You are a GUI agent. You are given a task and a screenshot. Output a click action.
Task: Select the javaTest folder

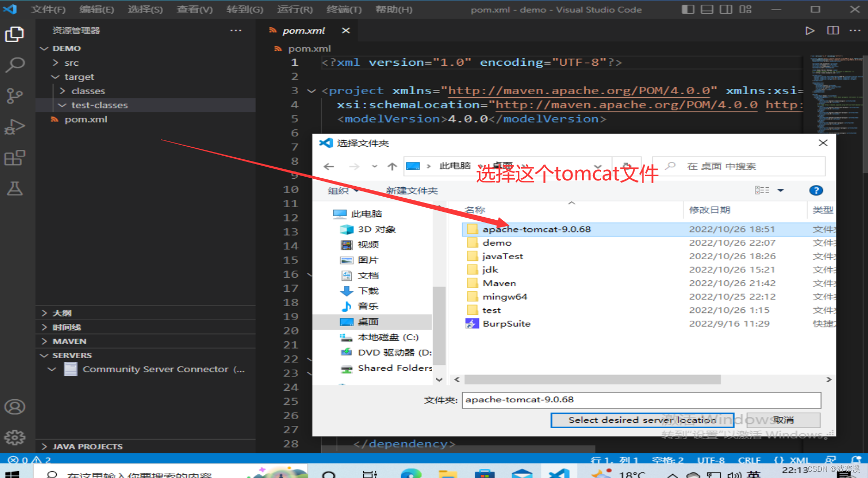pos(503,256)
